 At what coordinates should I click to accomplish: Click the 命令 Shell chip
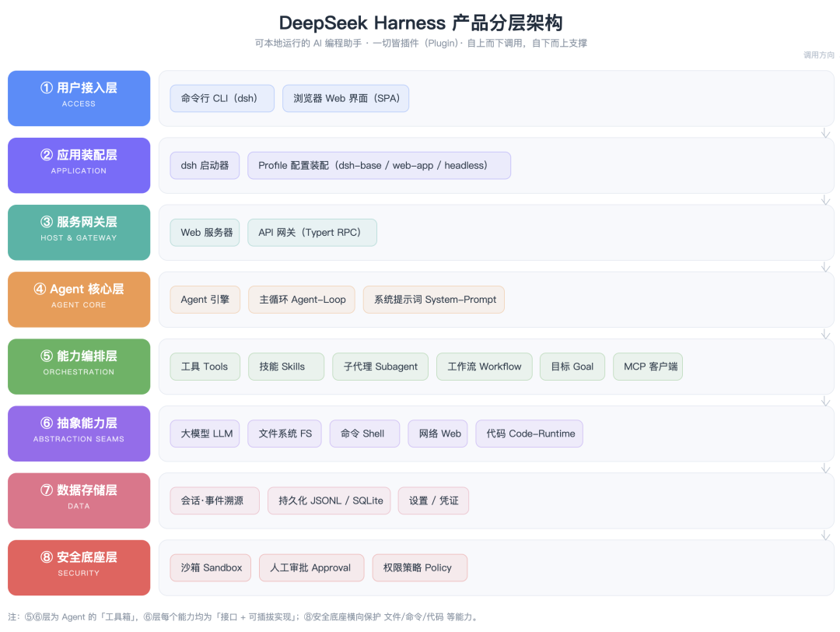pos(365,433)
